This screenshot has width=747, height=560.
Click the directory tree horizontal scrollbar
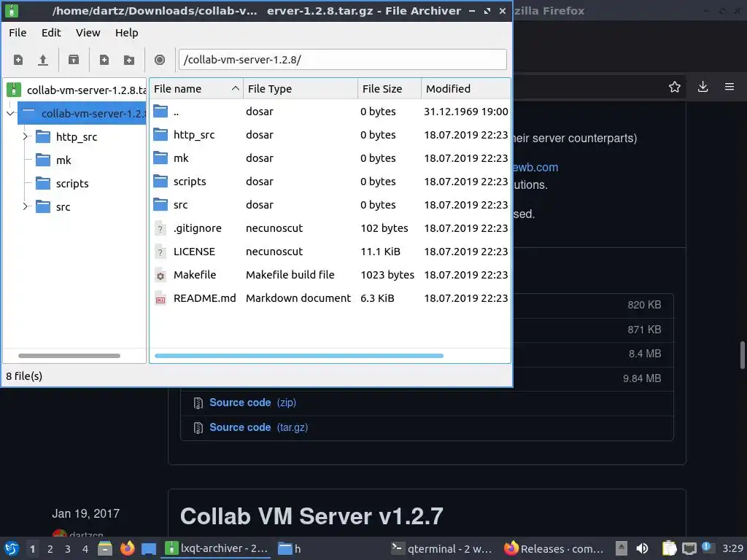pyautogui.click(x=69, y=356)
